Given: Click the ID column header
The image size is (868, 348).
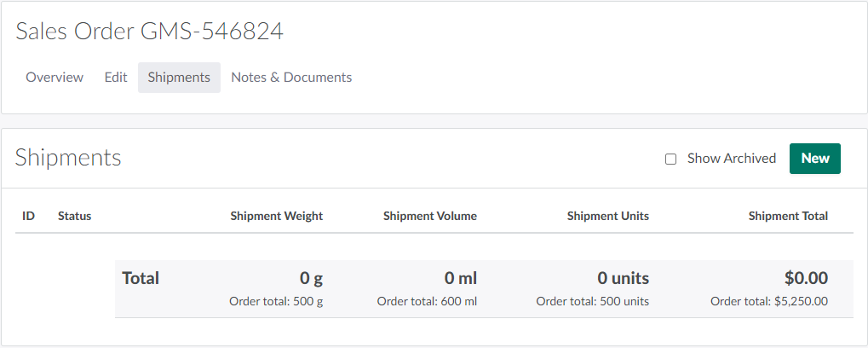Looking at the screenshot, I should click(x=28, y=216).
